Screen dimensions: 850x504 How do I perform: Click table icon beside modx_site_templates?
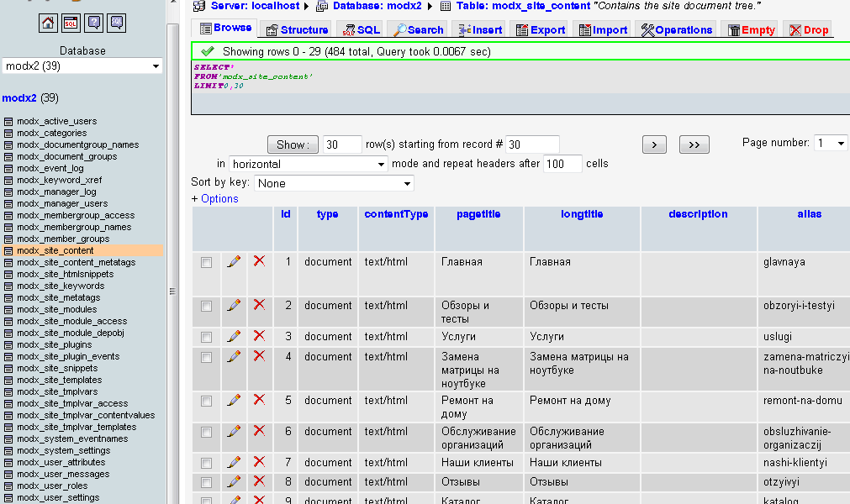tap(8, 380)
